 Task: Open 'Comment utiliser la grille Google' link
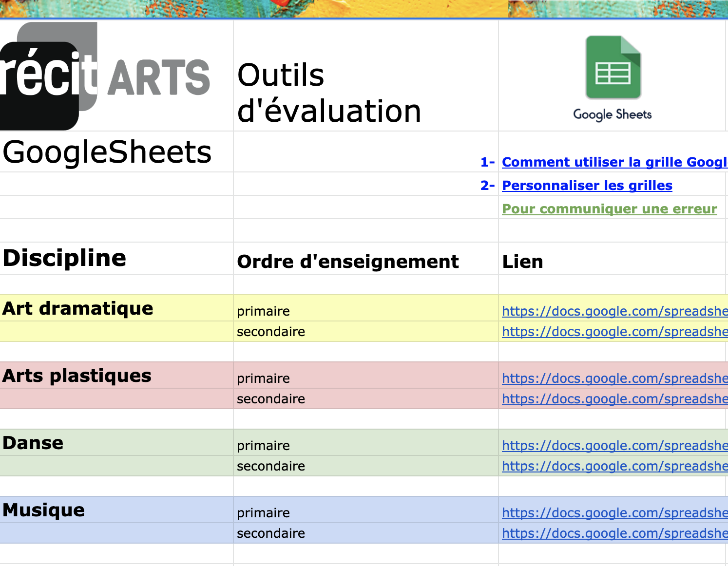(615, 162)
